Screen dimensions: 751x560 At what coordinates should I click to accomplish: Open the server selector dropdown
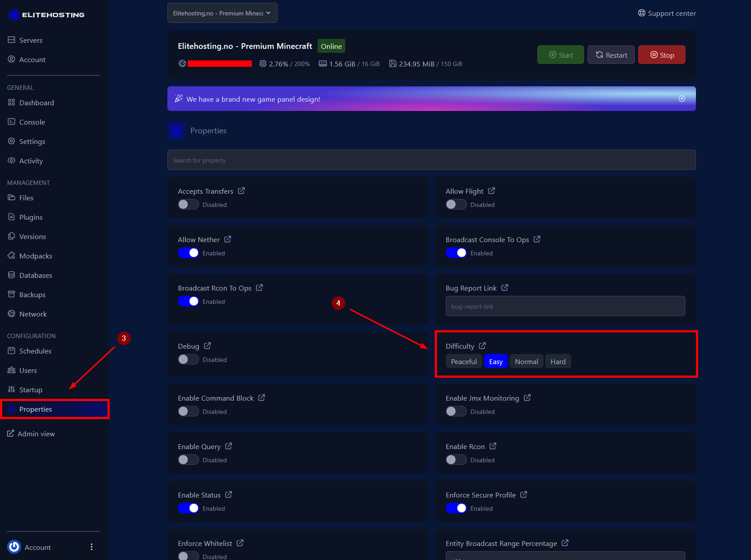222,13
